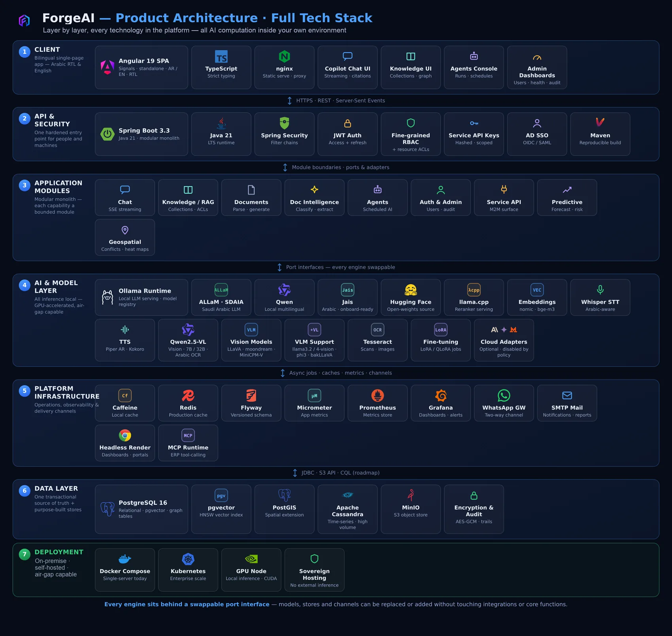Viewport: 672px width, 636px height.
Task: Click the Admin Dashboards gauge icon
Action: (537, 58)
